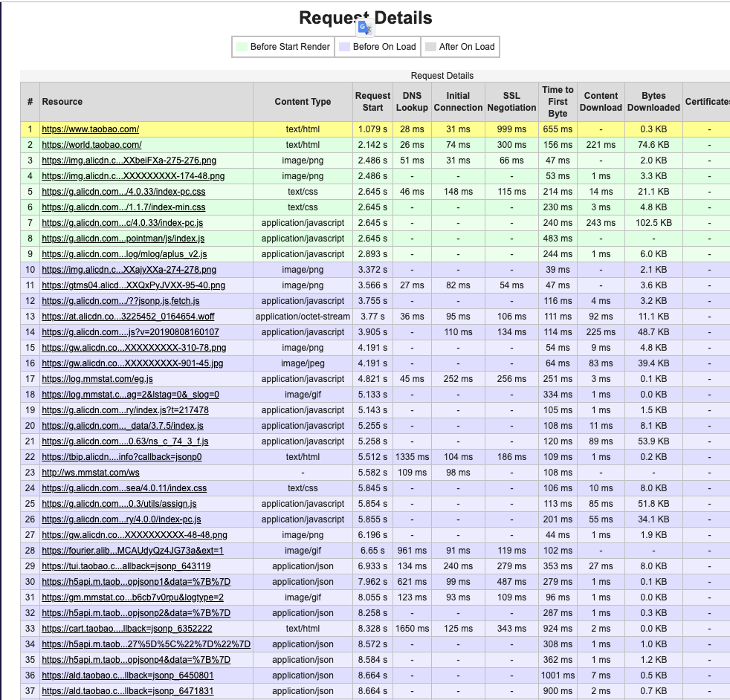Click the Content Download column header
This screenshot has height=700, width=730.
[x=601, y=102]
